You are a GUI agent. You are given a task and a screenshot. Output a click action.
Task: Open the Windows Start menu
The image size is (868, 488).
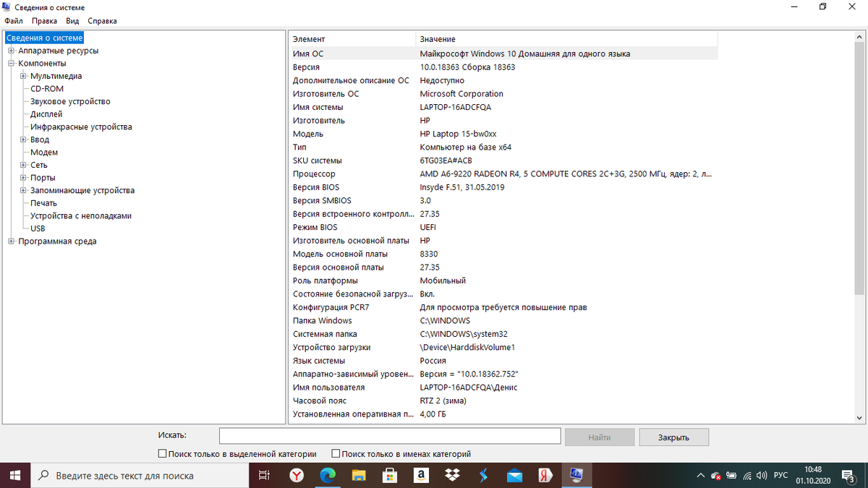[14, 476]
